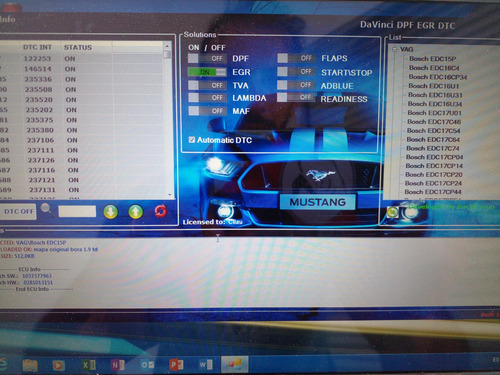Toggle the LAMBDA switch
The width and height of the screenshot is (500, 375).
[x=207, y=98]
